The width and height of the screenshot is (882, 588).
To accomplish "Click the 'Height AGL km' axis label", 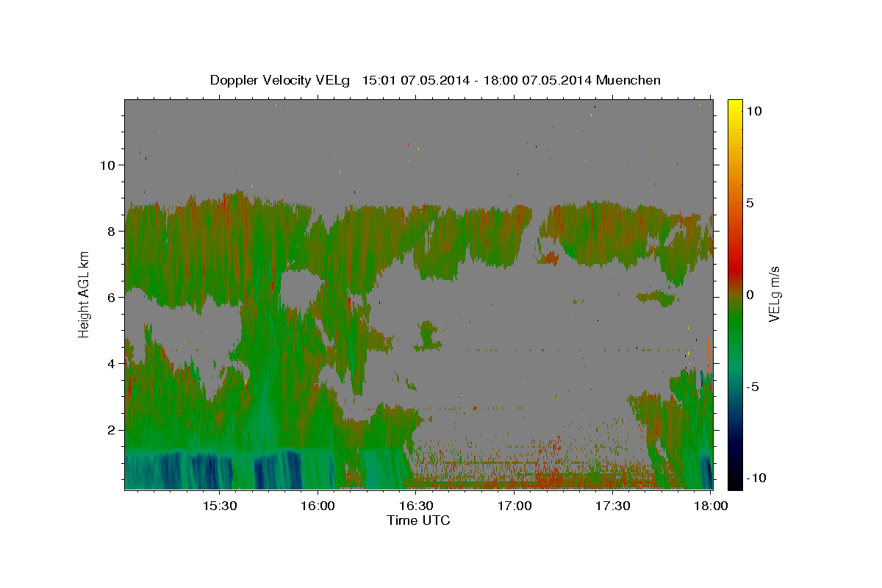I will [x=84, y=295].
